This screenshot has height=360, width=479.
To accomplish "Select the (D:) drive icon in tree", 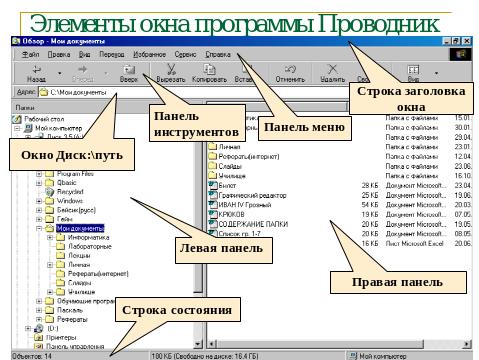I will [39, 328].
